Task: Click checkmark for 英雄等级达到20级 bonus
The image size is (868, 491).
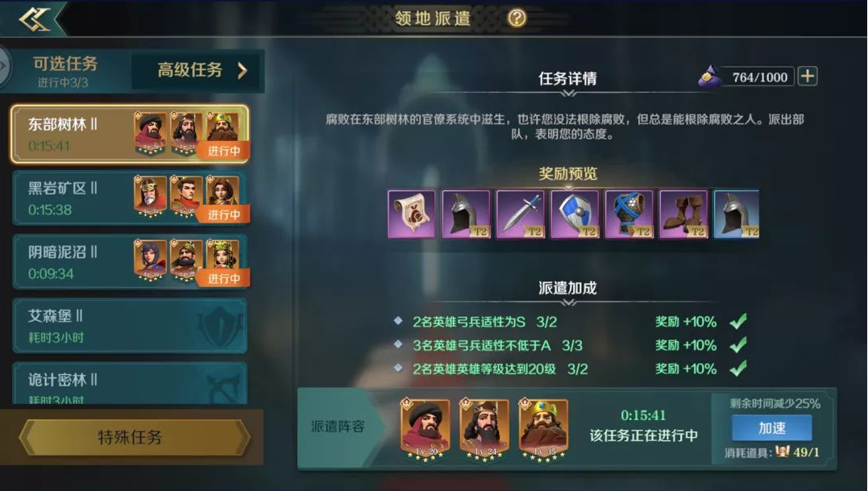Action: click(738, 368)
